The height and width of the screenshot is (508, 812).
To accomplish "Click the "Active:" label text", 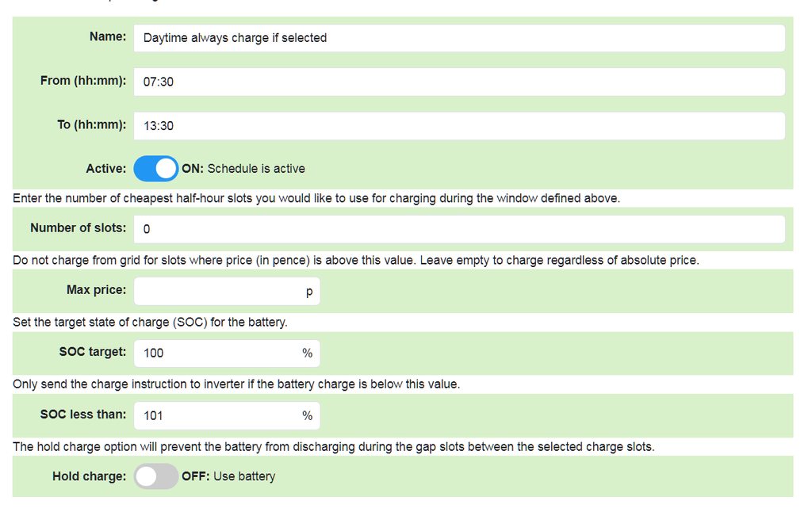I will (105, 169).
